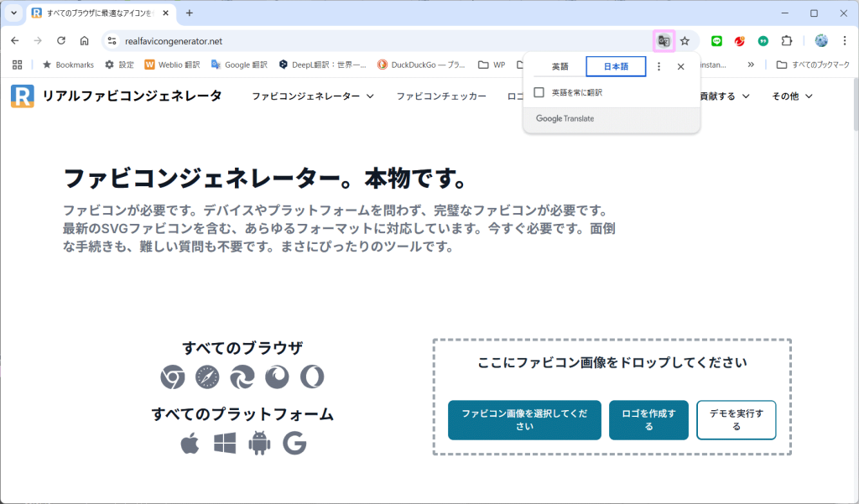Open the Weblio 翻訳 bookmark
This screenshot has height=504, width=859.
coord(173,65)
